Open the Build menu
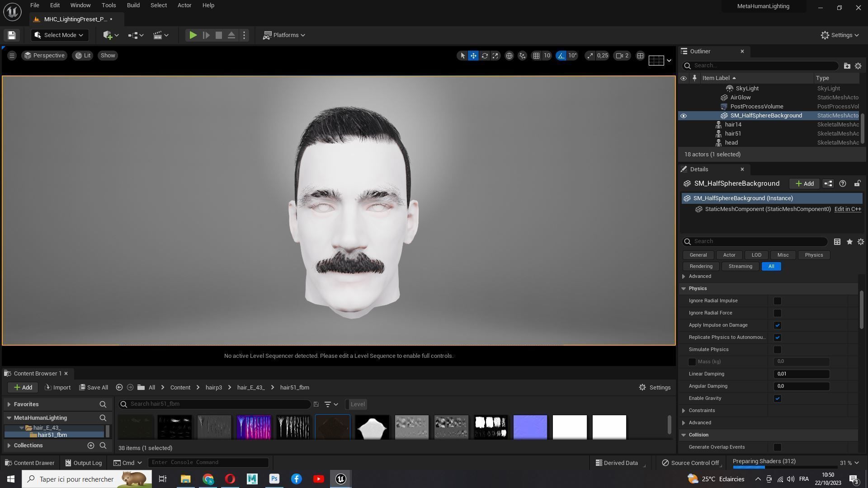The image size is (868, 488). (x=133, y=5)
